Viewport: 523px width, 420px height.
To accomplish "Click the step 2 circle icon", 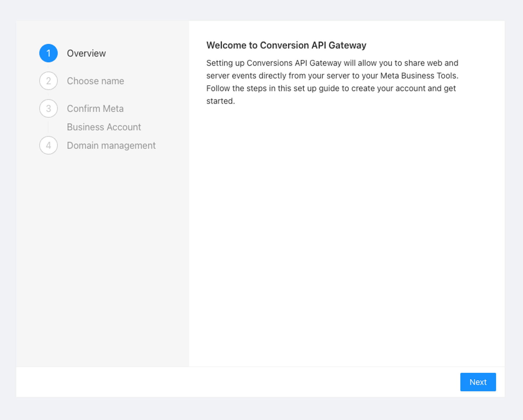I will click(48, 81).
